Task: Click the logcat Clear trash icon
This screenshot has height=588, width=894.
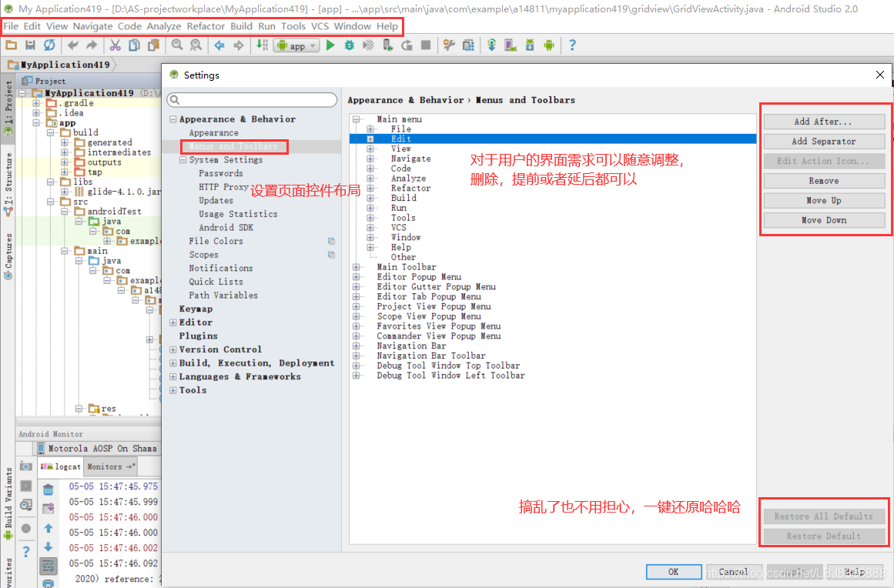Action: (49, 489)
